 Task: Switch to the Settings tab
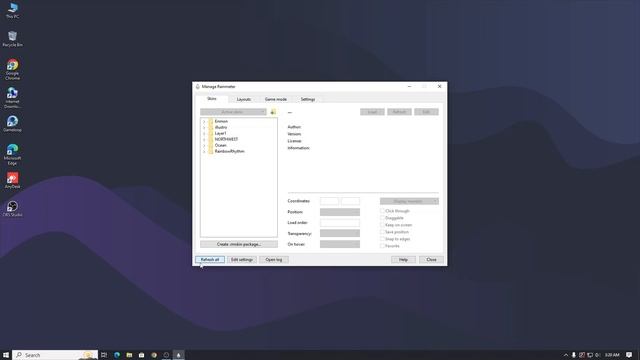click(308, 99)
